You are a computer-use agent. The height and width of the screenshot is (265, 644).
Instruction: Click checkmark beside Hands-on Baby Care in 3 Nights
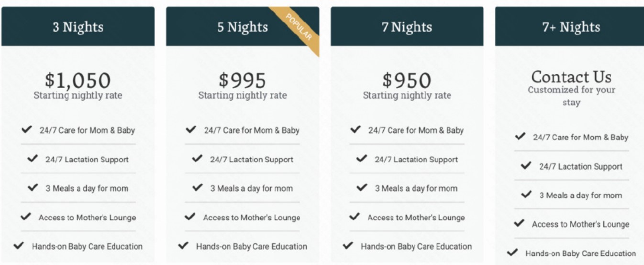point(19,246)
